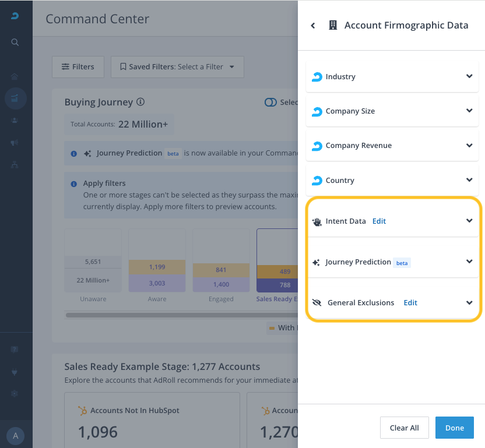Screen dimensions: 485x448
Task: Click the settings gear icon in the sidebar
Action: click(15, 394)
